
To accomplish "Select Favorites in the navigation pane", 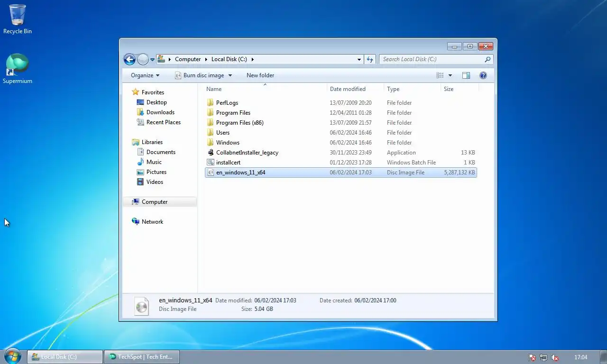I will tap(153, 92).
